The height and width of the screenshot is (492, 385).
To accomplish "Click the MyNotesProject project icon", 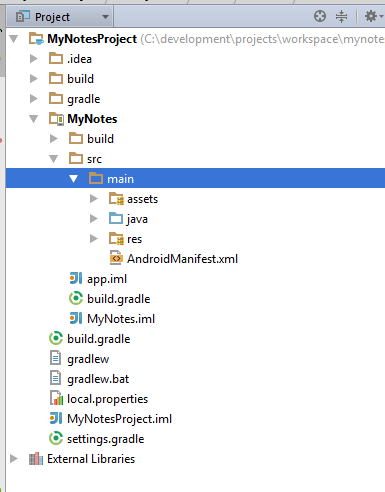I will (36, 39).
